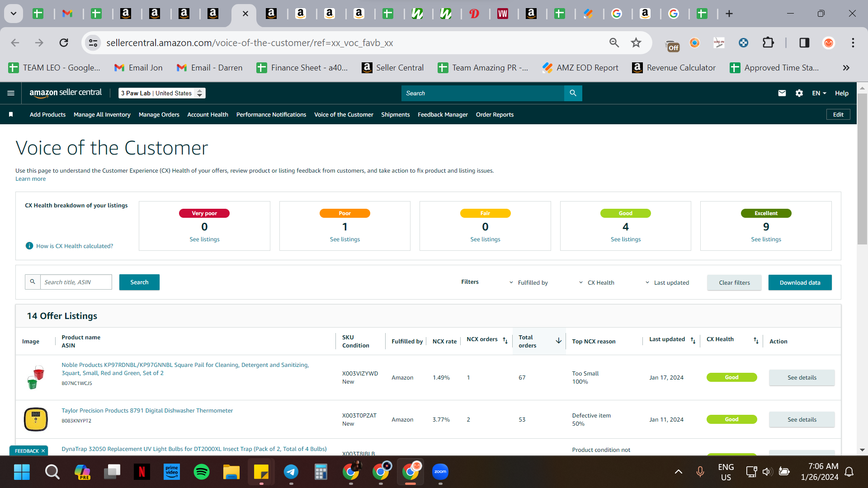Open Chrome's three-dot menu

853,42
